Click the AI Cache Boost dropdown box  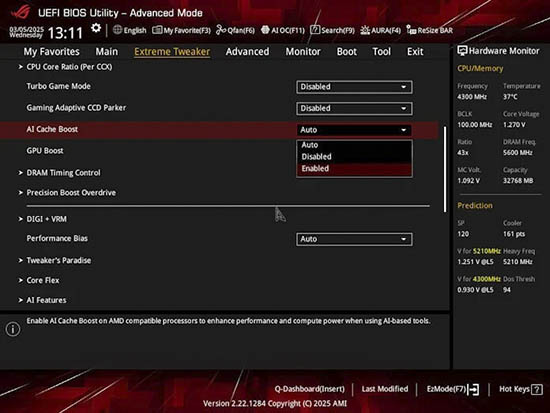pos(354,130)
